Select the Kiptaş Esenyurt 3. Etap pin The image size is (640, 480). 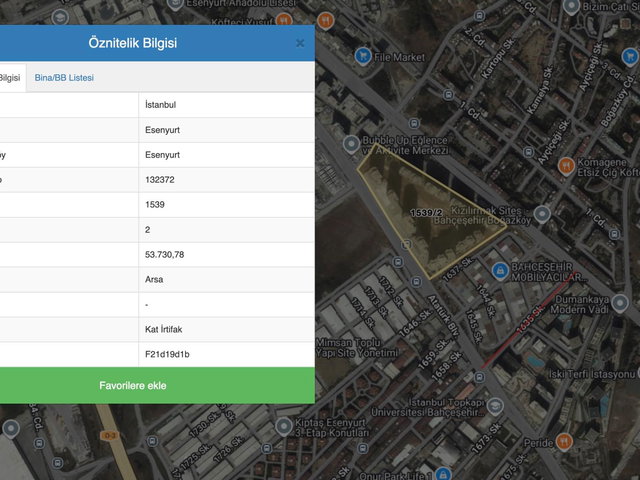pyautogui.click(x=284, y=427)
